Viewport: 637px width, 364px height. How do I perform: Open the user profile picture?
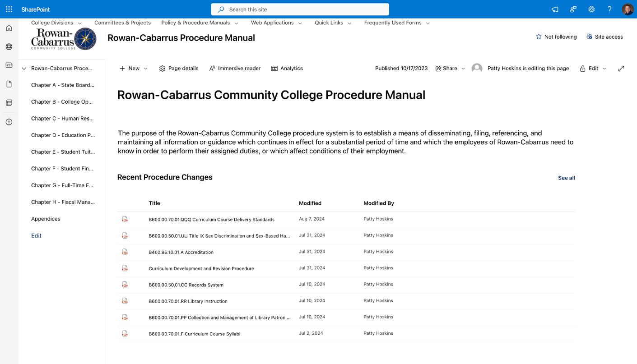point(628,9)
